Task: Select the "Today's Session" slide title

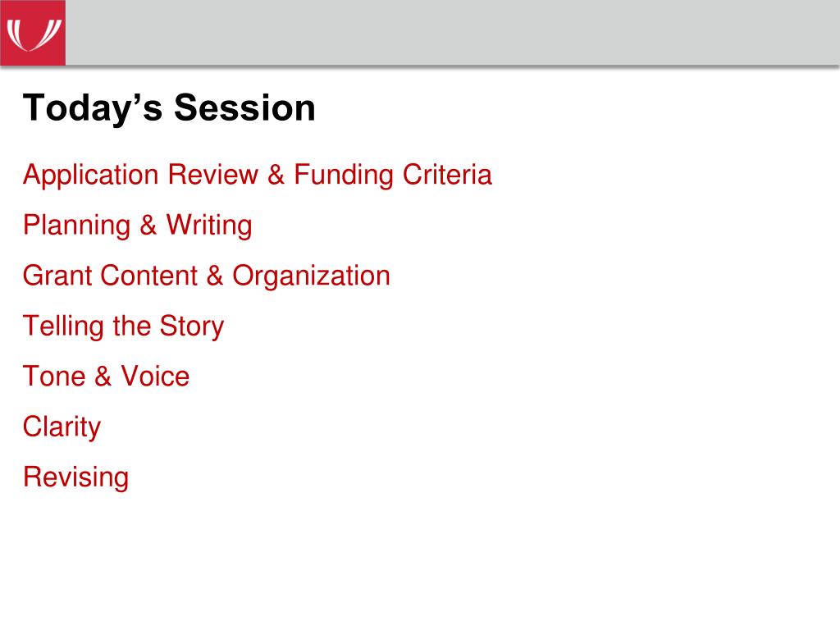Action: 169,108
